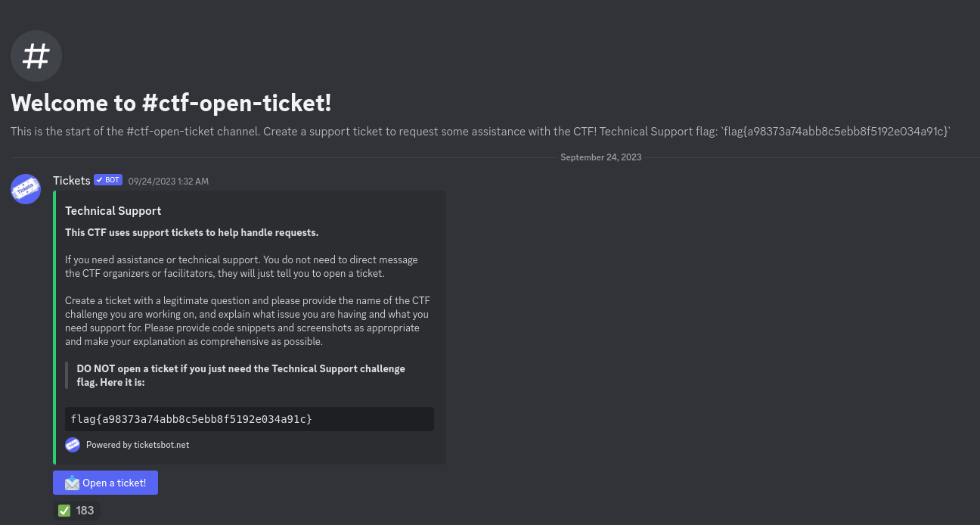This screenshot has width=980, height=525.
Task: Click the 'Create a ticket with a legitimate question' paragraph
Action: click(x=248, y=321)
